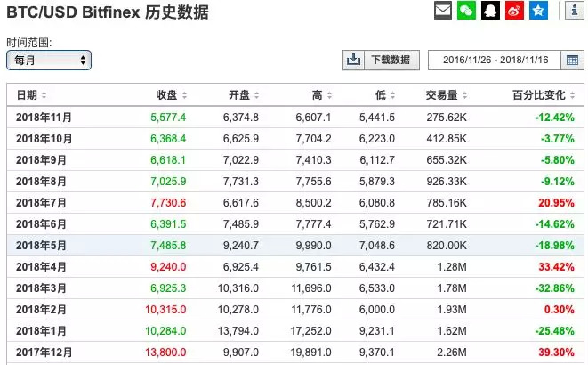Click the download tray icon
Image resolution: width=588 pixels, height=365 pixels.
point(353,60)
